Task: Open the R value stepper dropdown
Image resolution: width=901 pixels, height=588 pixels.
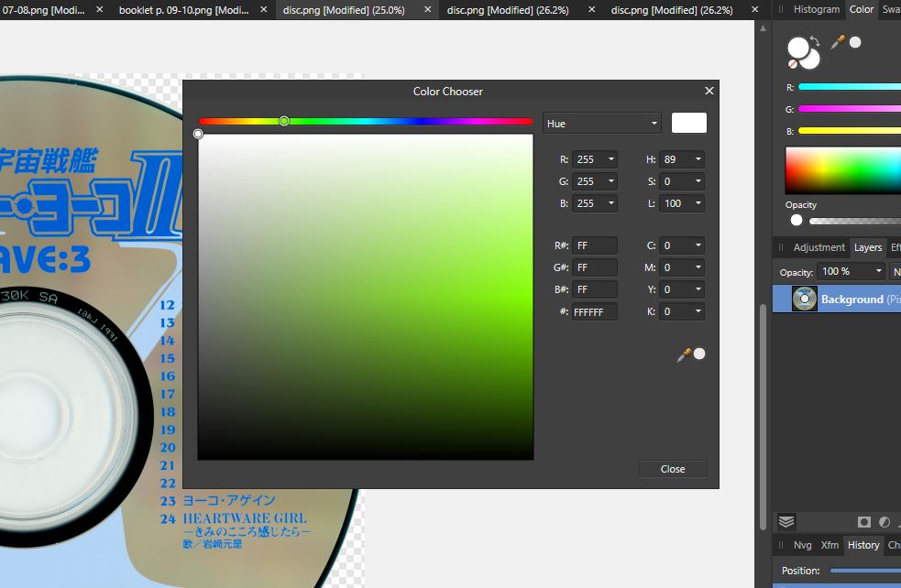Action: (x=613, y=158)
